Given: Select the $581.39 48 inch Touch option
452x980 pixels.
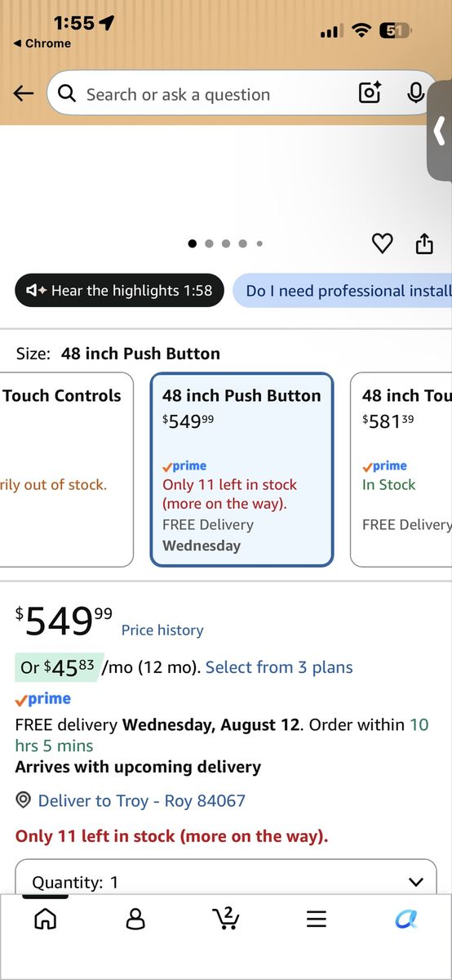Looking at the screenshot, I should (x=401, y=470).
